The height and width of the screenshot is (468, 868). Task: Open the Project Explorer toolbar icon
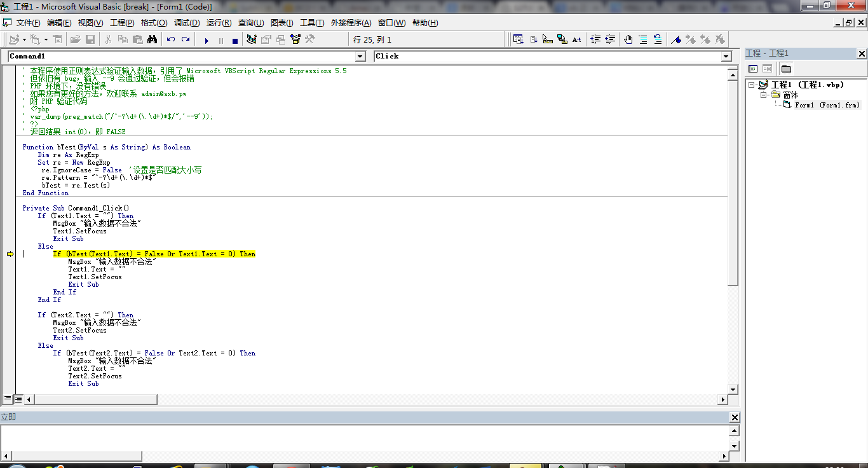click(251, 39)
